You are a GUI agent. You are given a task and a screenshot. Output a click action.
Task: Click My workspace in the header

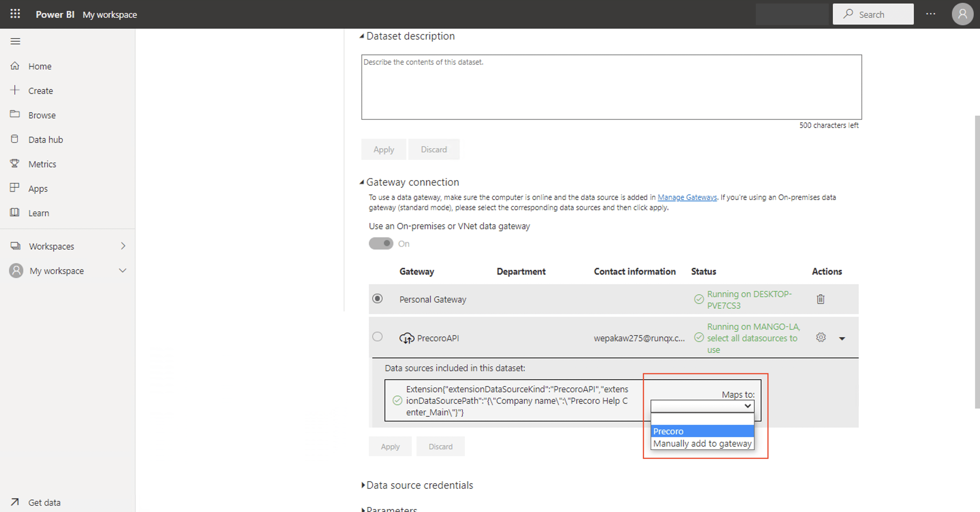110,14
